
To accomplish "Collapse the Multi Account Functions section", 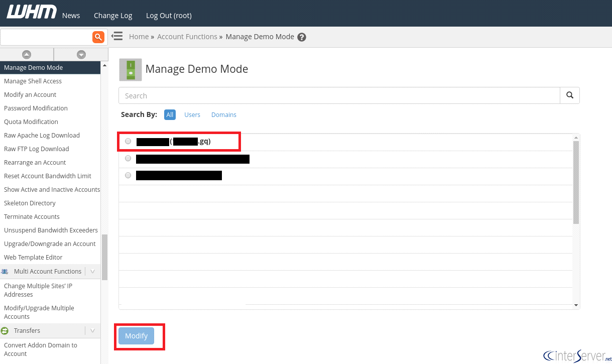I will 92,272.
